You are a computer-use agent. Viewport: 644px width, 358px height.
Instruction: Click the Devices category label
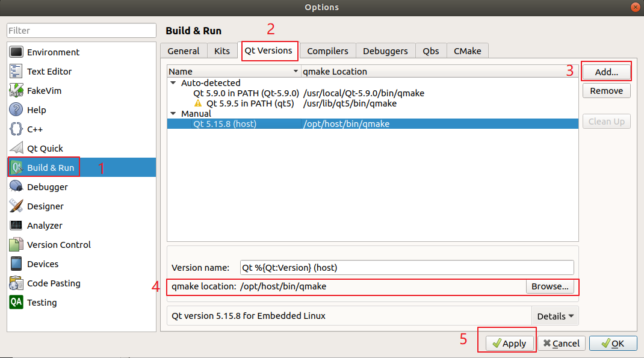click(43, 264)
